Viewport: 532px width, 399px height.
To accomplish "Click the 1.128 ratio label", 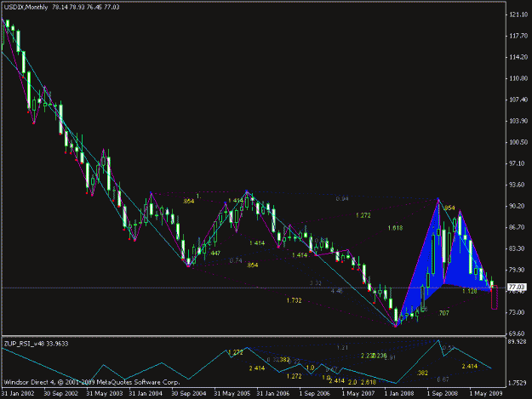I will pos(470,291).
